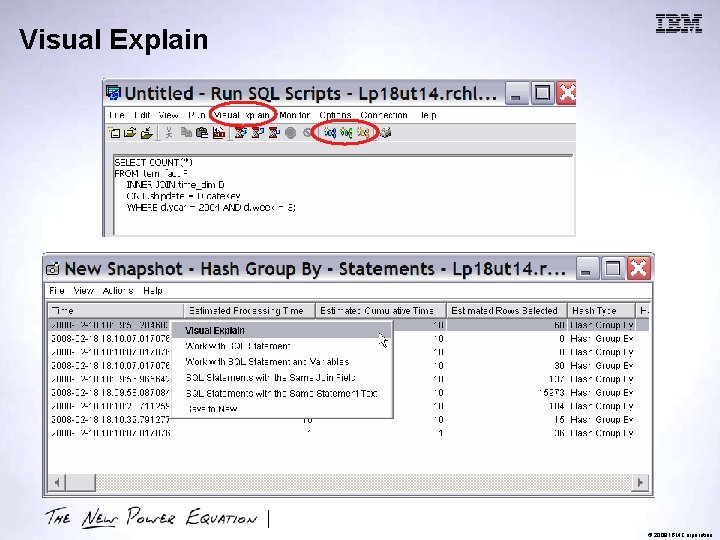Click Estimated Cumulative Time column header

(x=381, y=310)
